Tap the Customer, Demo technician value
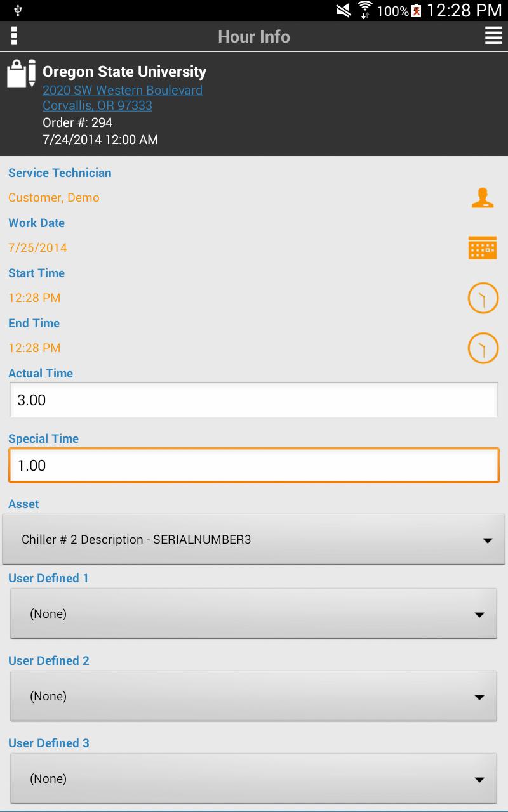Viewport: 508px width, 812px height. (x=54, y=198)
